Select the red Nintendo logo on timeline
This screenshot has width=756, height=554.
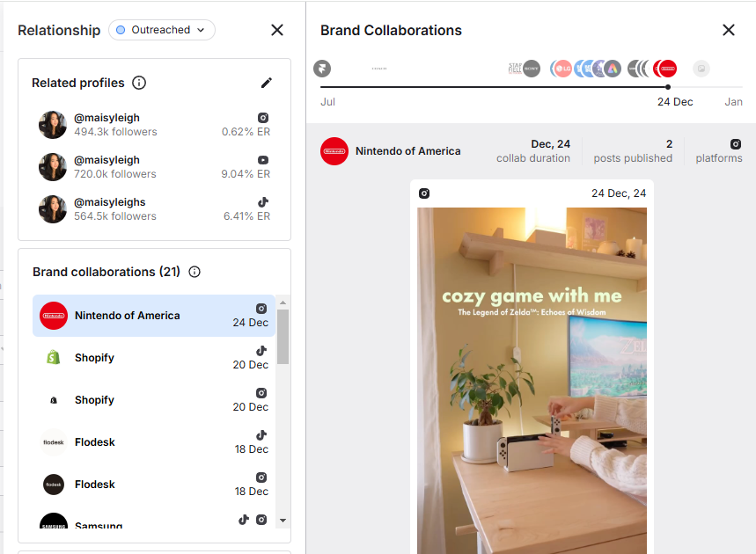(668, 69)
